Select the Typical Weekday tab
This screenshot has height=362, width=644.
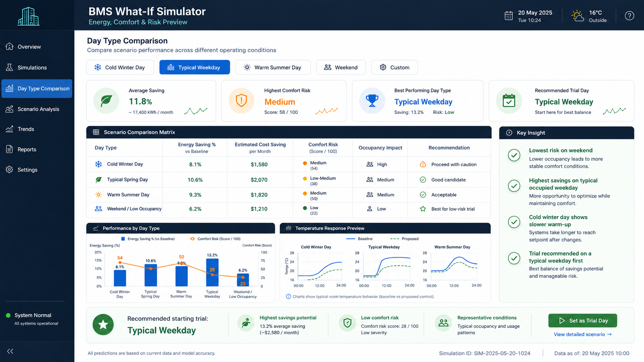[195, 67]
